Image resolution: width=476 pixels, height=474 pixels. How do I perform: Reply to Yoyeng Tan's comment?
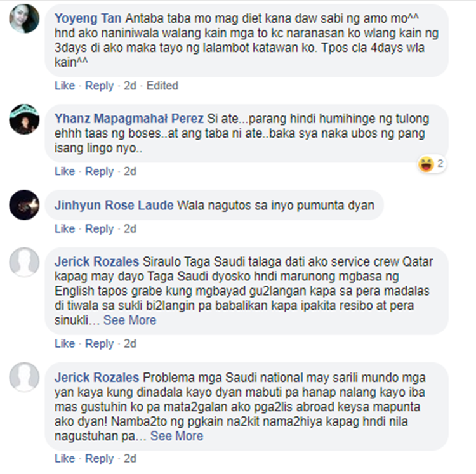pyautogui.click(x=99, y=86)
